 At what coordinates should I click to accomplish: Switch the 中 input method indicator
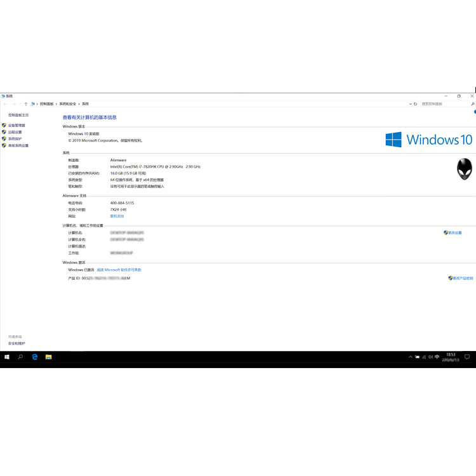pos(437,357)
